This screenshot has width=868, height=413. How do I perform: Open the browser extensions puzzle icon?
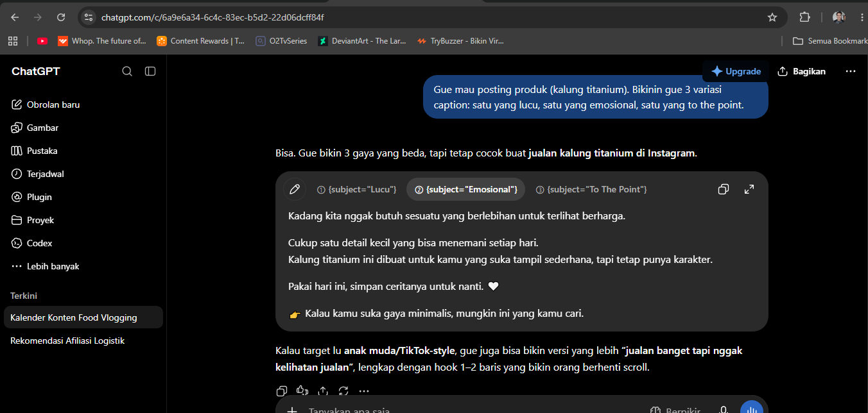804,17
